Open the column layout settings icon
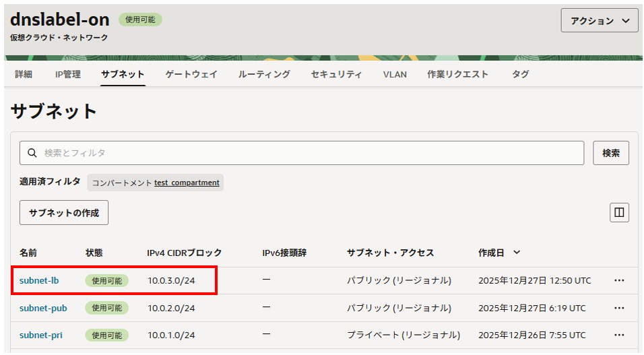 (618, 213)
